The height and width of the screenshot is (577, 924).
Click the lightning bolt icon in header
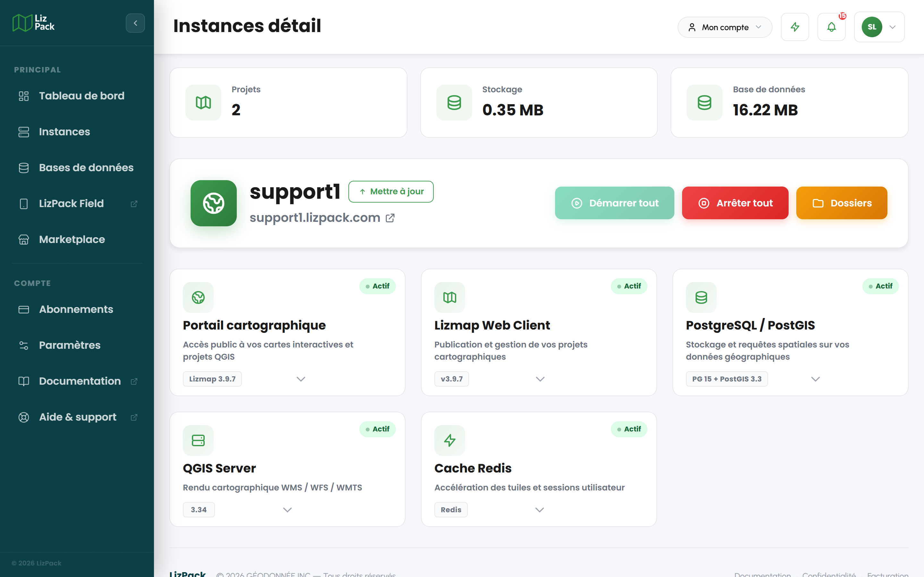click(795, 27)
